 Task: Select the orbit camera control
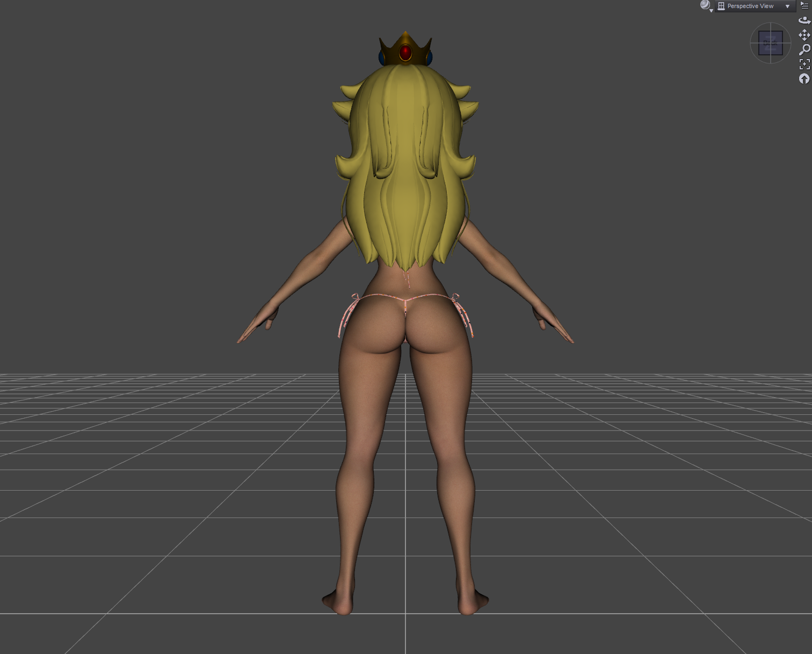(804, 20)
